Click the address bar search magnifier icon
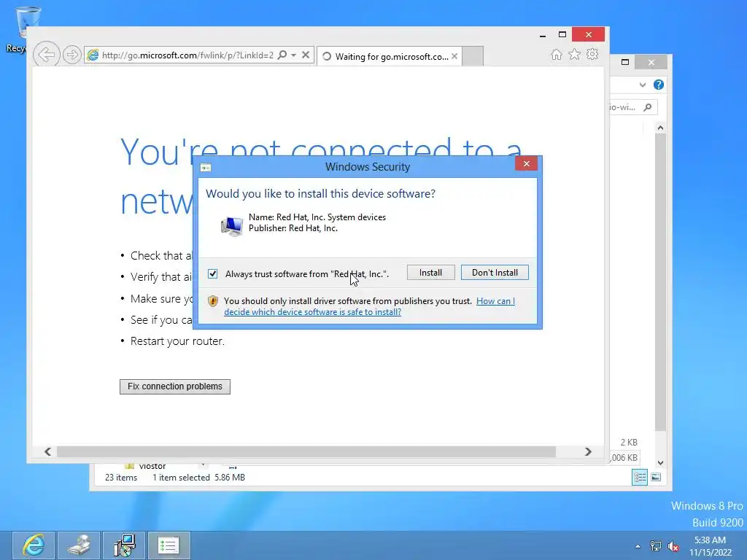747x560 pixels. click(x=282, y=55)
